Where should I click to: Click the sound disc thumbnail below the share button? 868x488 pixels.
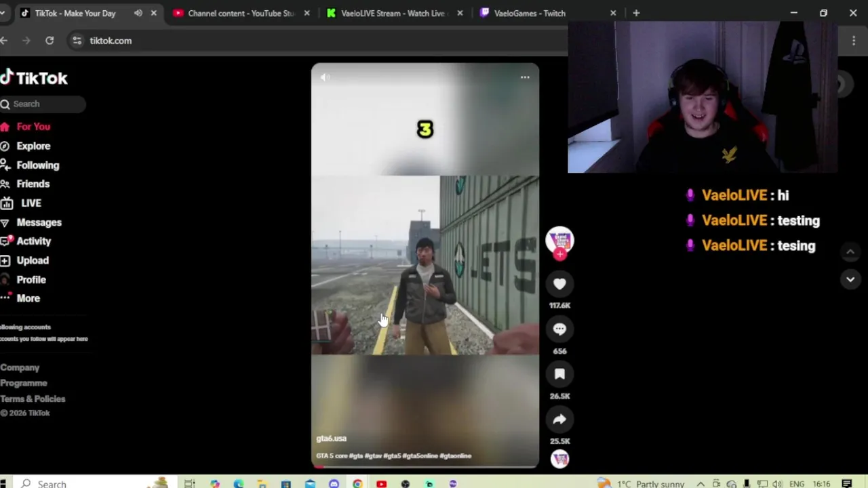(559, 460)
